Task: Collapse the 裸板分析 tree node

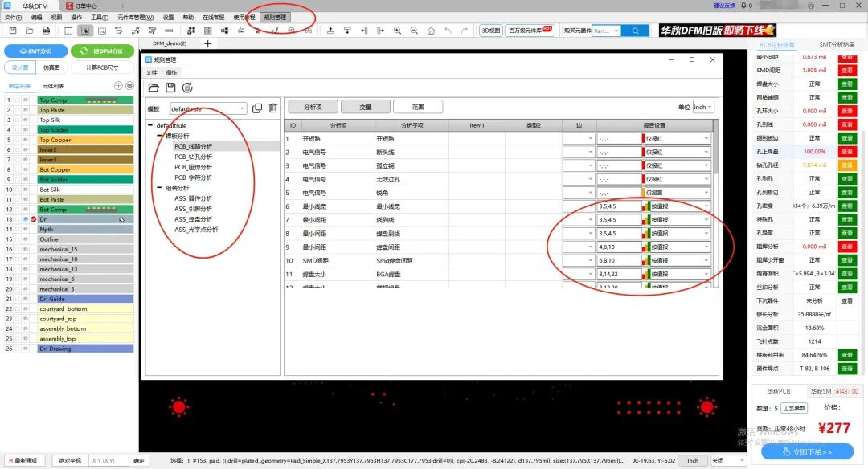Action: pos(159,136)
